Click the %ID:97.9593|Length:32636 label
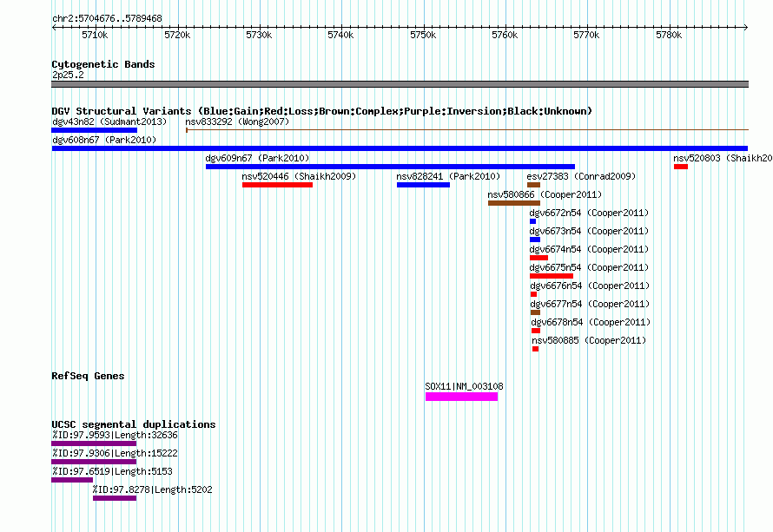The height and width of the screenshot is (532, 773). (x=115, y=435)
